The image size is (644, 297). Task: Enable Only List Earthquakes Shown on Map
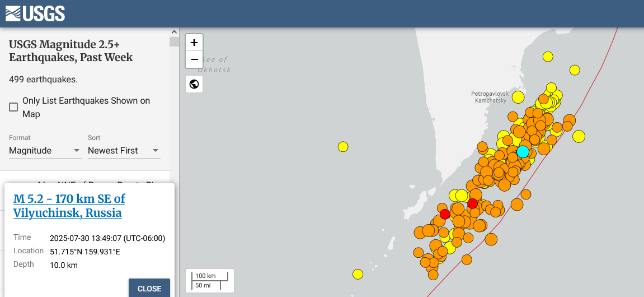click(x=13, y=107)
